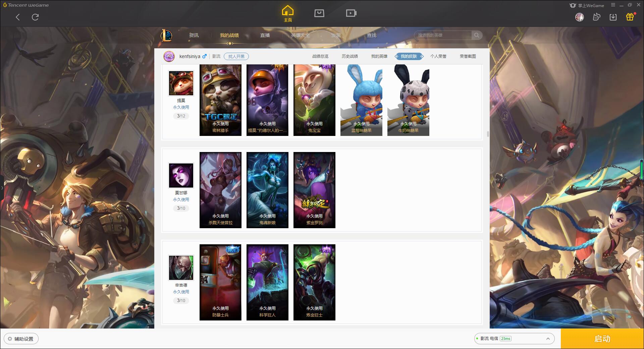This screenshot has width=644, height=349.
Task: Click the male gender icon beside kenfsiniya
Action: [x=204, y=56]
